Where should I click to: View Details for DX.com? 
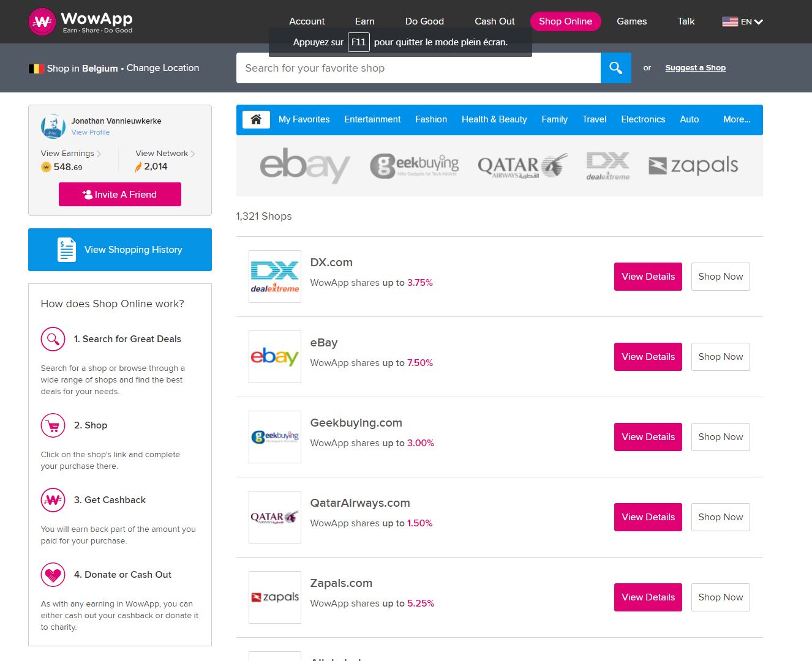tap(648, 277)
